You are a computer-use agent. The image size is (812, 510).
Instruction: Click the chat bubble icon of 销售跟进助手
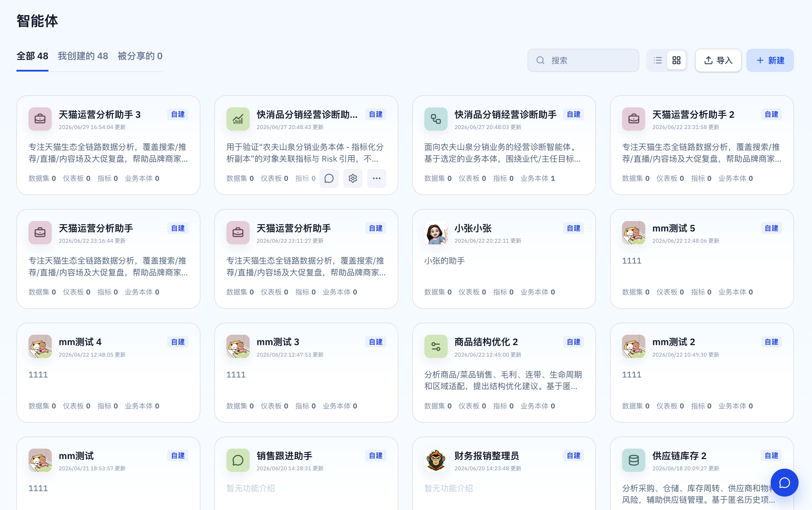coord(238,460)
